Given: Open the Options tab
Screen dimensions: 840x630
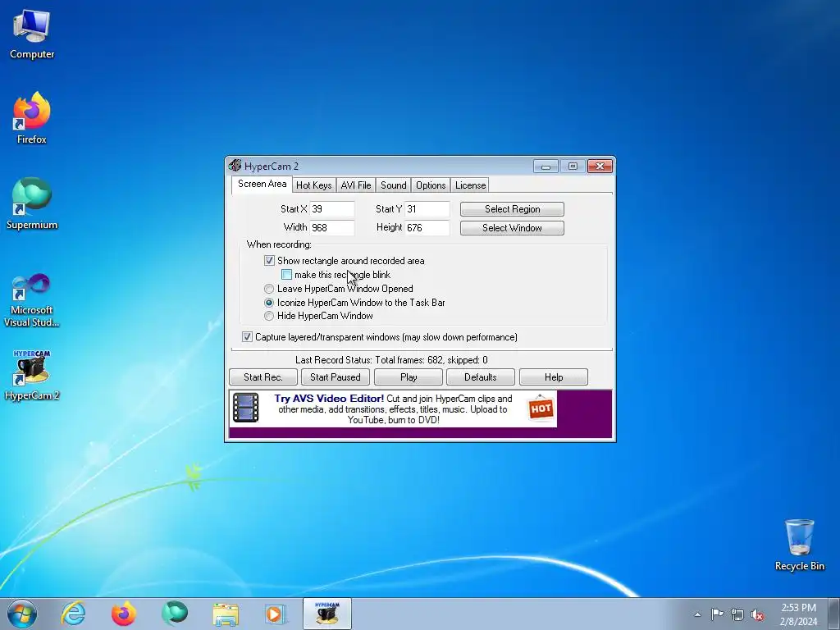Looking at the screenshot, I should click(x=431, y=185).
